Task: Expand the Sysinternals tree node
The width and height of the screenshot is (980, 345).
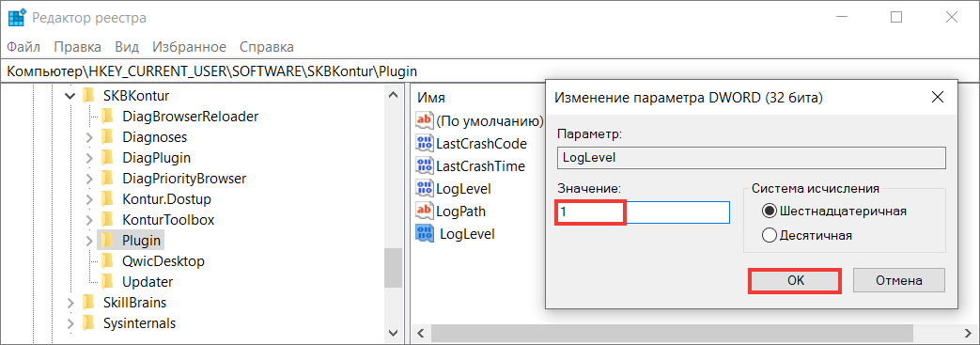Action: (x=70, y=323)
